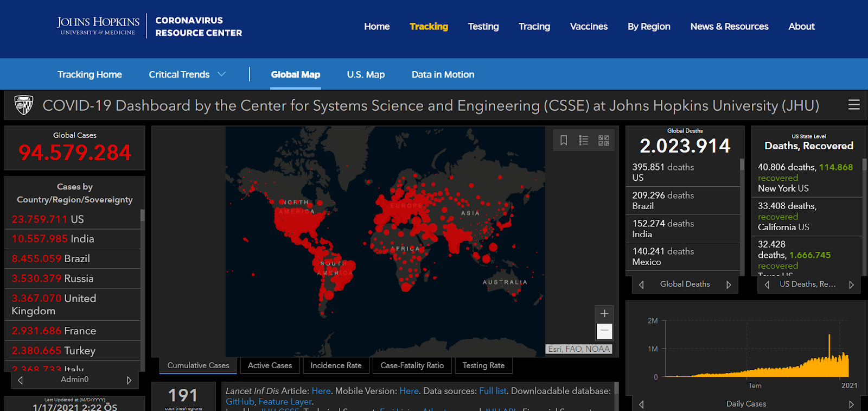This screenshot has height=411, width=868.
Task: Previous page arrow beside Global Deaths
Action: click(x=641, y=284)
